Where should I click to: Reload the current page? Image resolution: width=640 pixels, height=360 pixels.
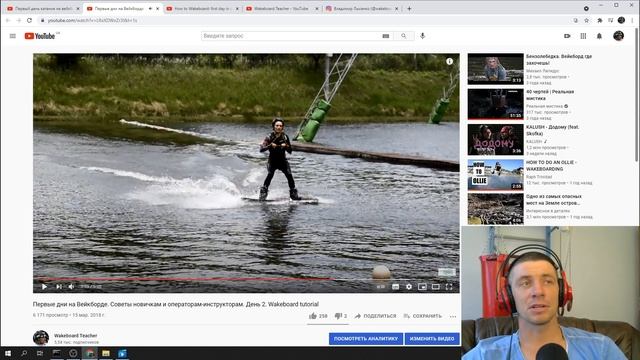pos(29,20)
